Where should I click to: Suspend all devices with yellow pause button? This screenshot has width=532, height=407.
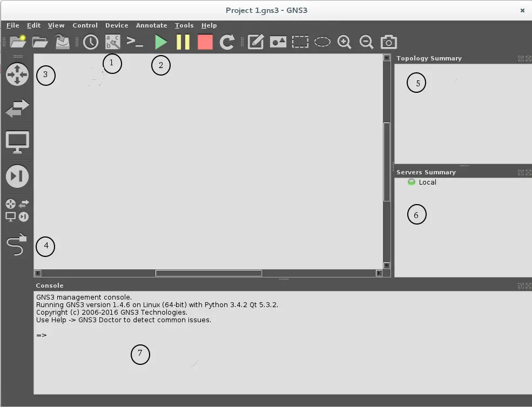[183, 42]
